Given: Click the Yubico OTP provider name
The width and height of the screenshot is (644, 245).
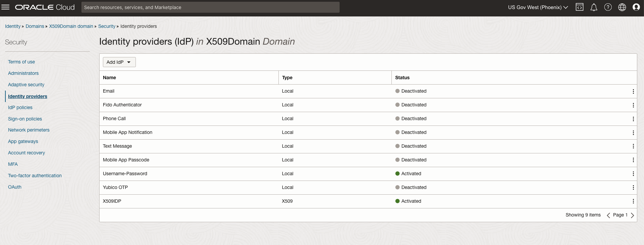Looking at the screenshot, I should click(115, 187).
